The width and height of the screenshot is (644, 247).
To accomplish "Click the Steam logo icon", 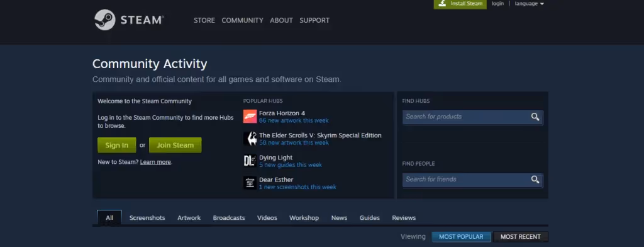I will point(105,20).
